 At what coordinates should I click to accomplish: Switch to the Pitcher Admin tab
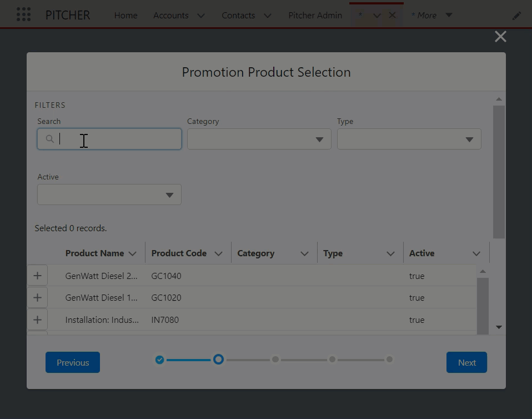click(x=315, y=16)
